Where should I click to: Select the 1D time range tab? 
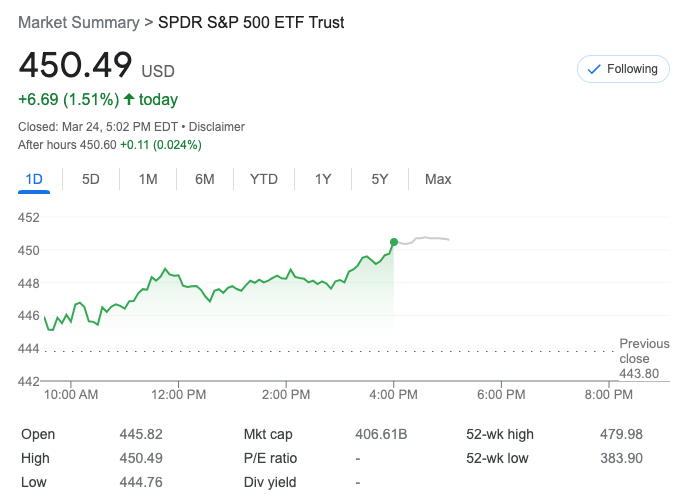point(34,179)
